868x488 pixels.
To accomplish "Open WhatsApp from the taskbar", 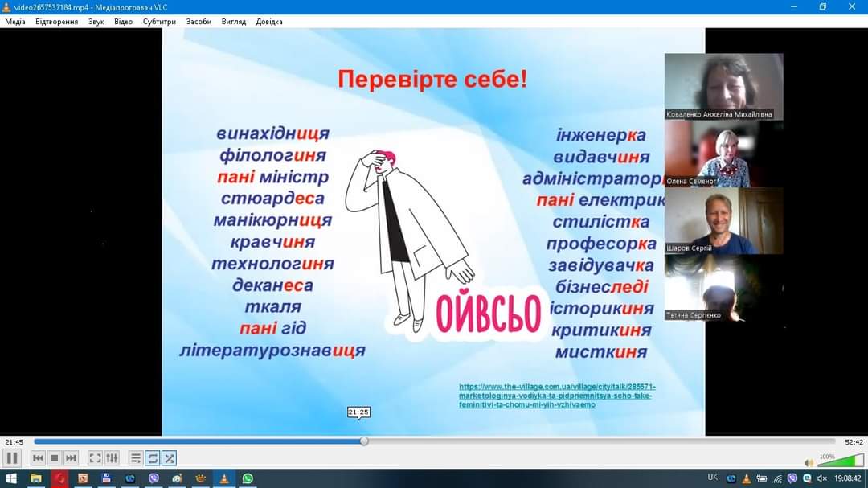I will [x=248, y=478].
